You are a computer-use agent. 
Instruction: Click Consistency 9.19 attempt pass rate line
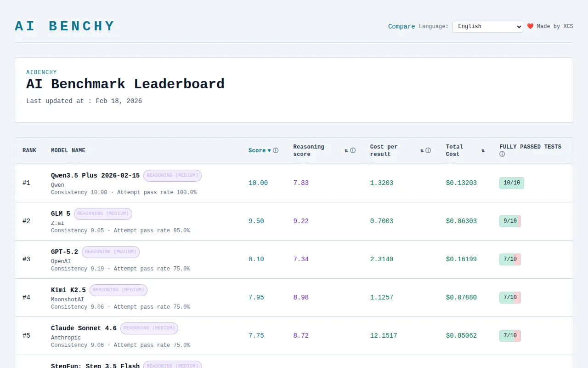[x=120, y=269]
